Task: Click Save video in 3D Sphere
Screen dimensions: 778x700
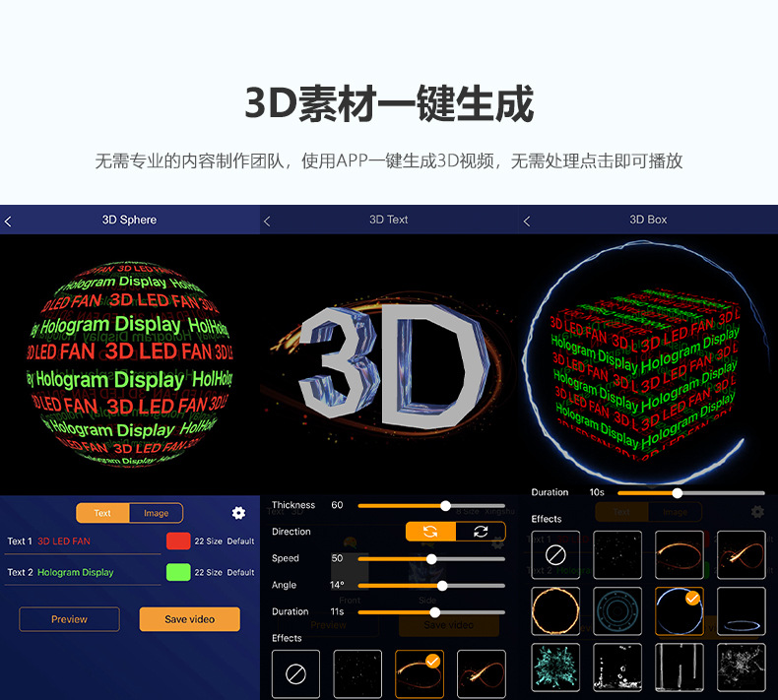Action: pos(189,619)
